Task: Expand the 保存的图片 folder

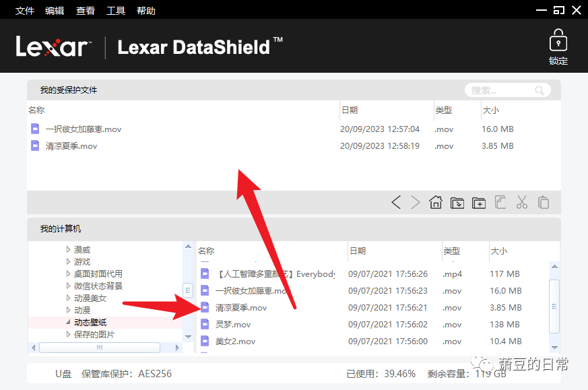Action: click(x=68, y=334)
